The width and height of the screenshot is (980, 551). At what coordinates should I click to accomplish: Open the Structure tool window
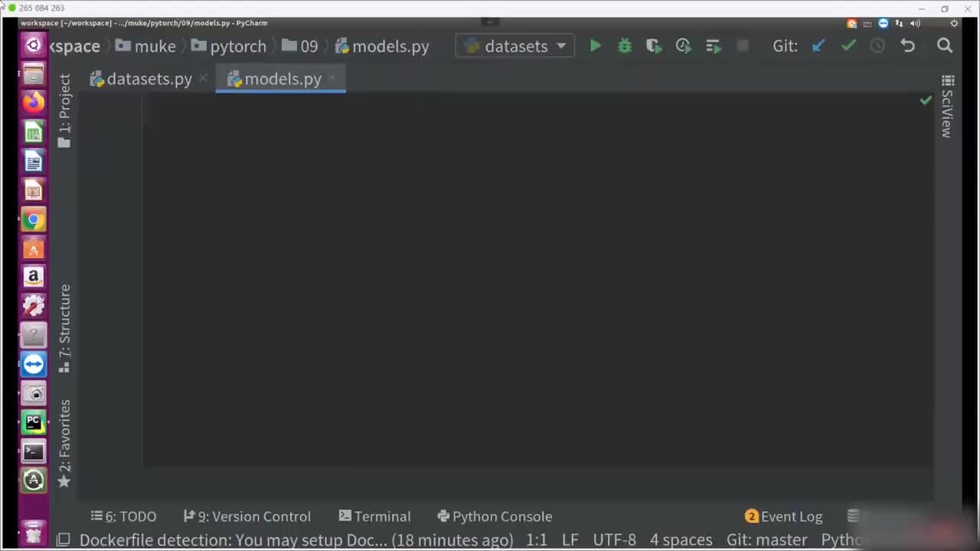coord(64,328)
